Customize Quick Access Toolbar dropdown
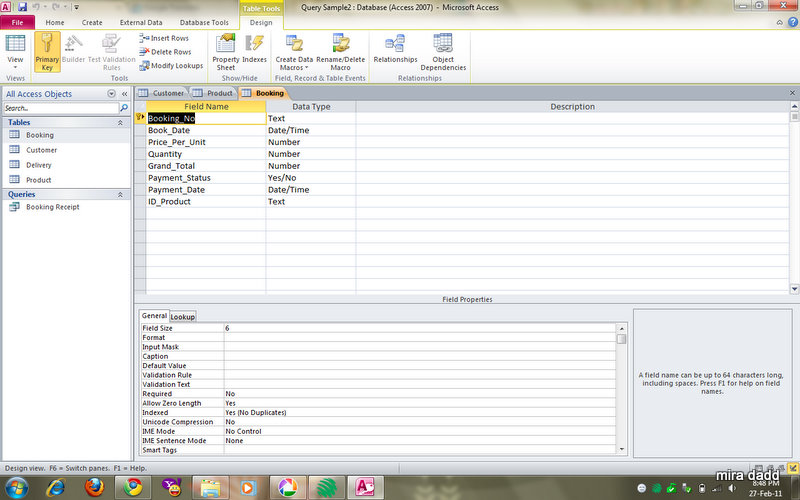The width and height of the screenshot is (800, 500). tap(77, 7)
